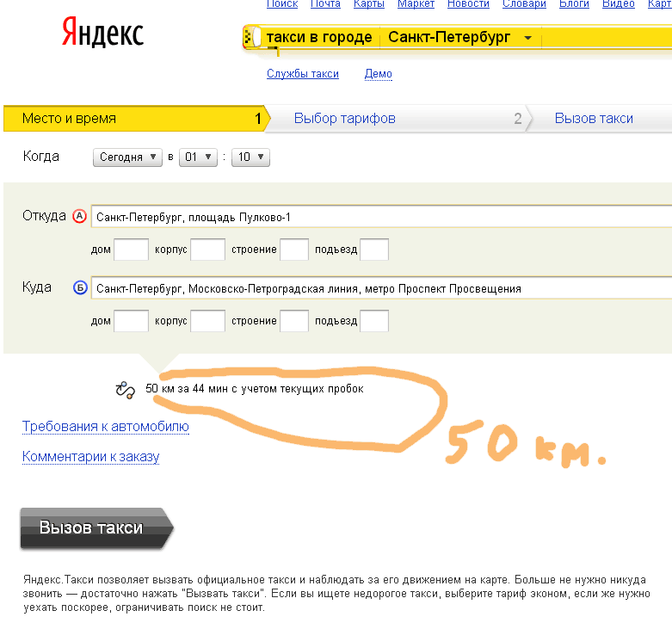Switch to the Вызов такси step tab

coord(594,118)
